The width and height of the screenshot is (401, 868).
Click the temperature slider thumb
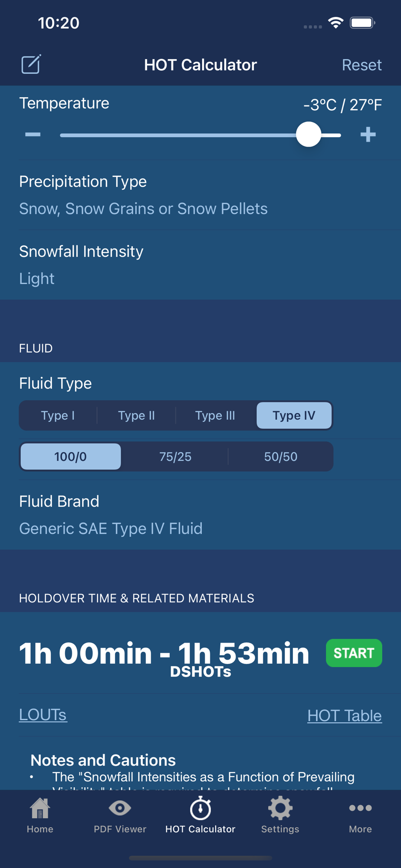(309, 135)
